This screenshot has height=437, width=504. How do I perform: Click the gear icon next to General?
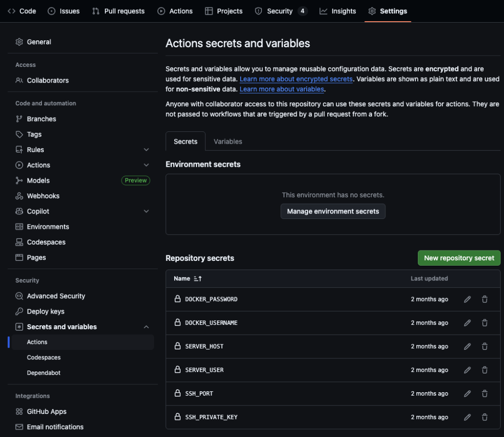click(19, 42)
